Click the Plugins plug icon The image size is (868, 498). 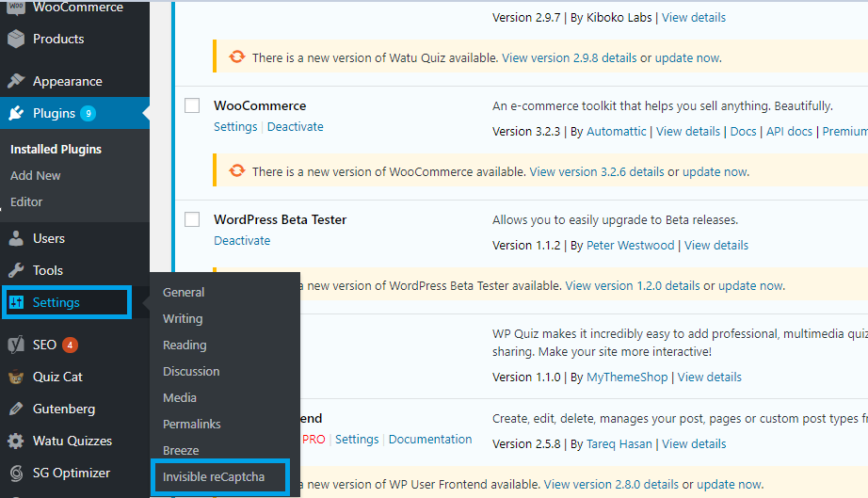[15, 113]
